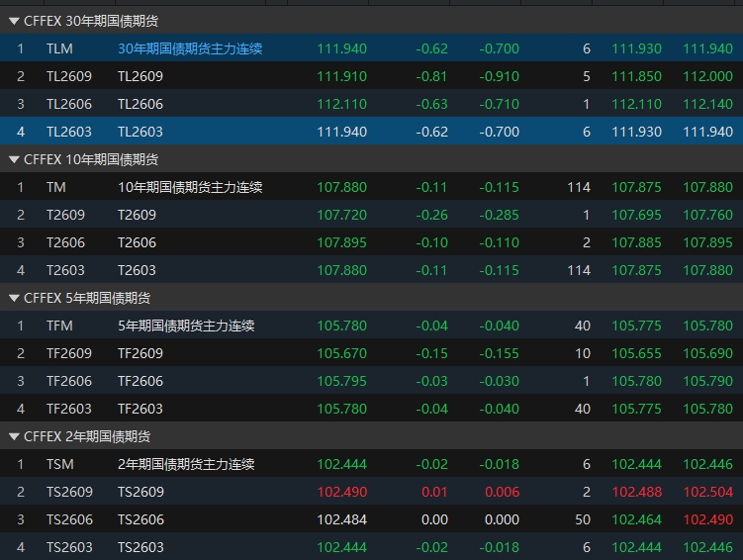Click the TS2606 price 102.484
The width and height of the screenshot is (743, 560).
click(x=341, y=519)
